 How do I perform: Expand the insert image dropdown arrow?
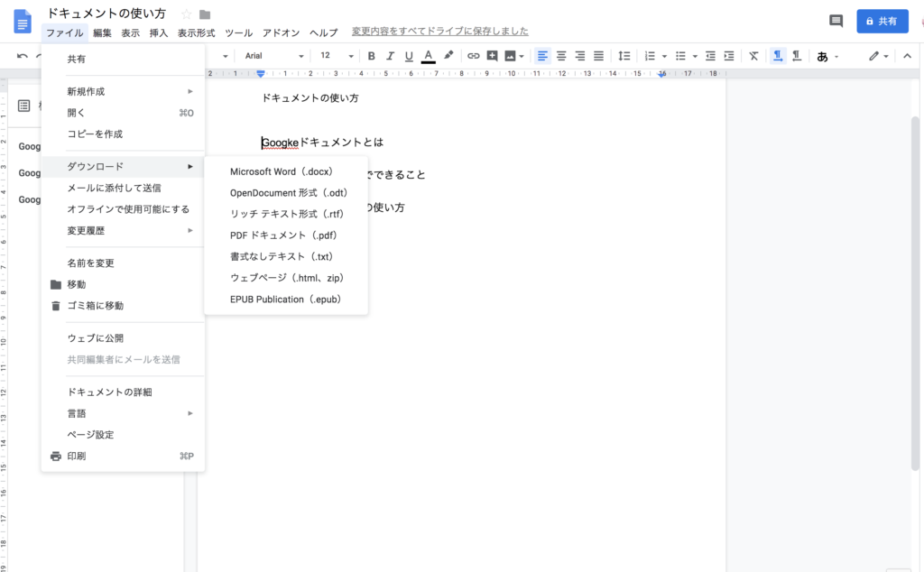[x=522, y=57]
